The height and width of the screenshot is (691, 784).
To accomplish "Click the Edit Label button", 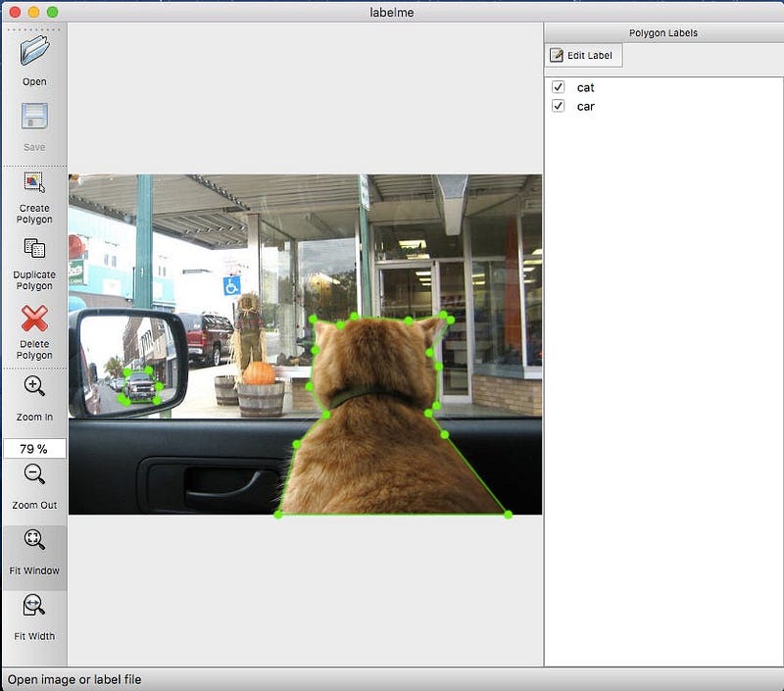I will (583, 56).
